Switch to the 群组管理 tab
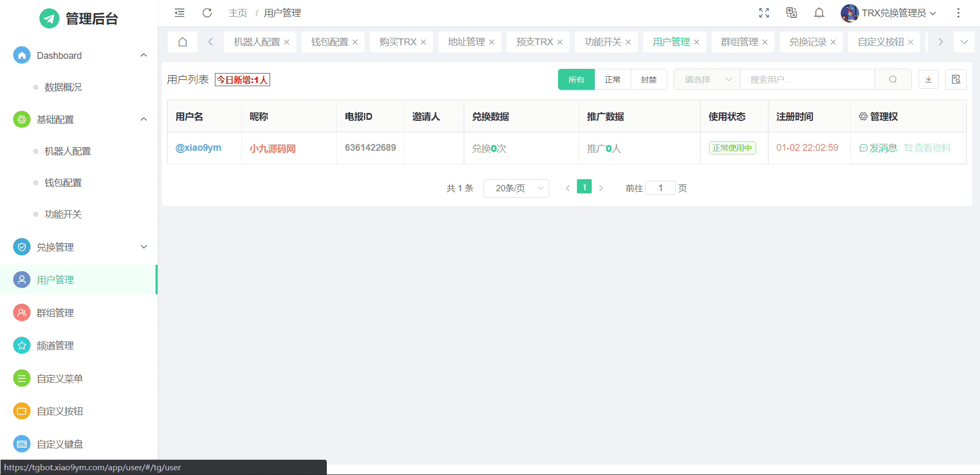 pos(739,42)
